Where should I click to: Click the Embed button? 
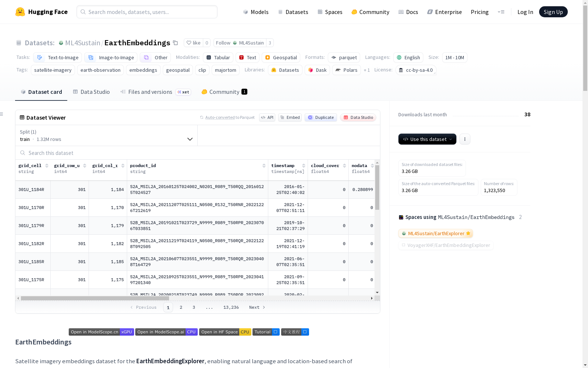click(290, 117)
